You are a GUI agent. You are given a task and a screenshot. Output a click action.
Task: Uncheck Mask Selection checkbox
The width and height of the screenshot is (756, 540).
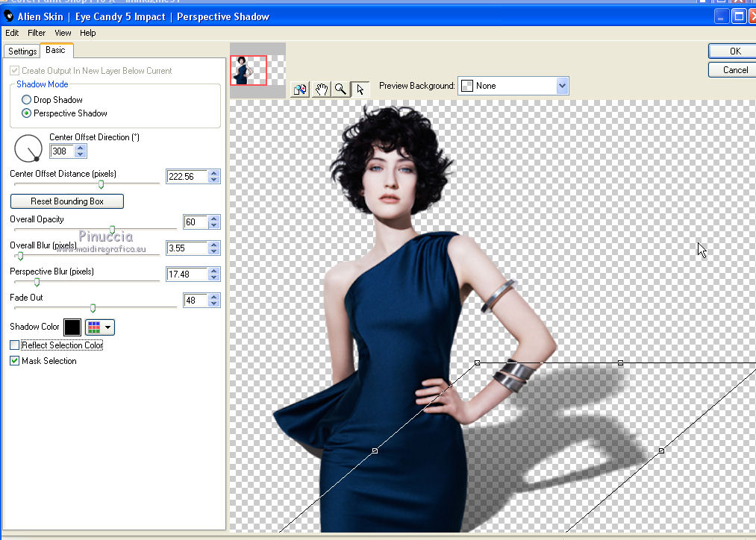pyautogui.click(x=14, y=361)
